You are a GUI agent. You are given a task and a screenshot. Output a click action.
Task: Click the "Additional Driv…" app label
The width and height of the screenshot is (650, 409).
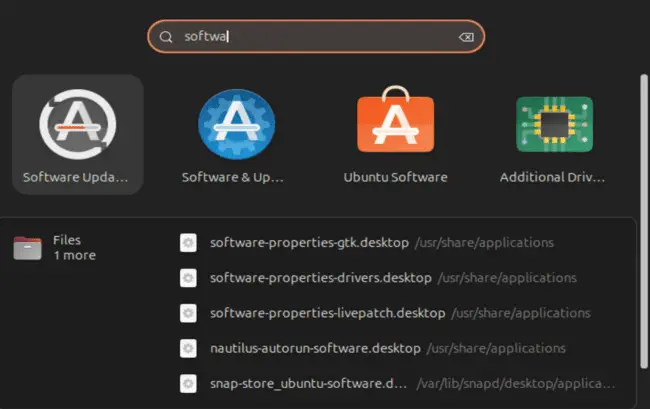pos(552,177)
